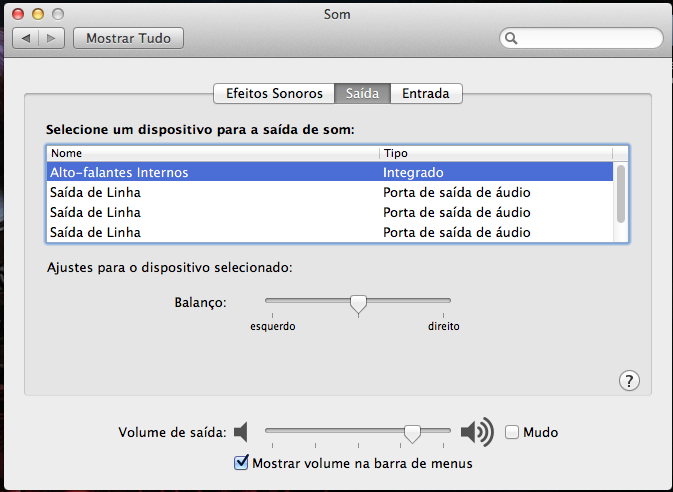
Task: Click the magnifying glass search icon
Action: click(512, 39)
